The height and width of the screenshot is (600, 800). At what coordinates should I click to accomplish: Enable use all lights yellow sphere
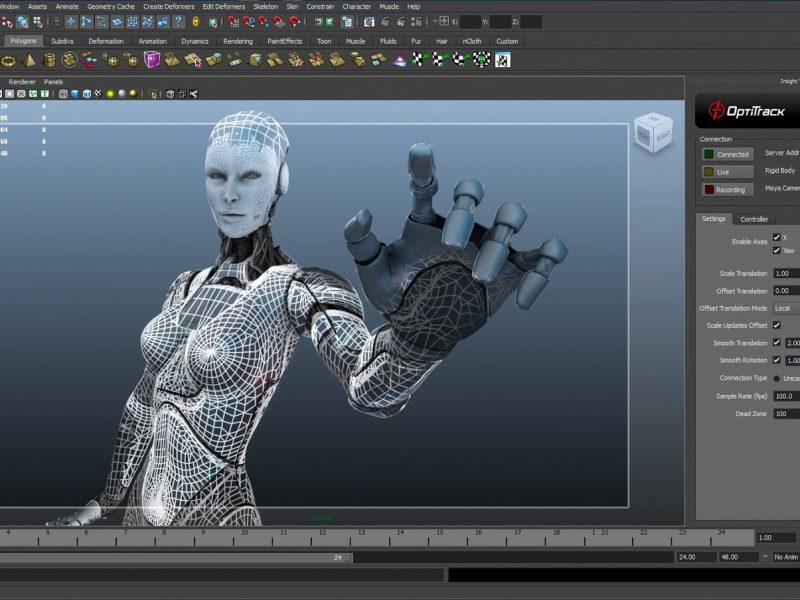pyautogui.click(x=110, y=94)
